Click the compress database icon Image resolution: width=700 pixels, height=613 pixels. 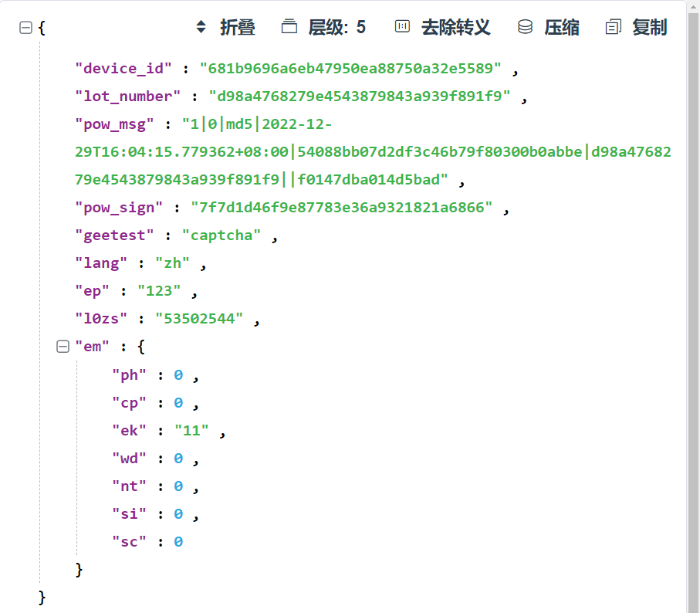point(525,27)
